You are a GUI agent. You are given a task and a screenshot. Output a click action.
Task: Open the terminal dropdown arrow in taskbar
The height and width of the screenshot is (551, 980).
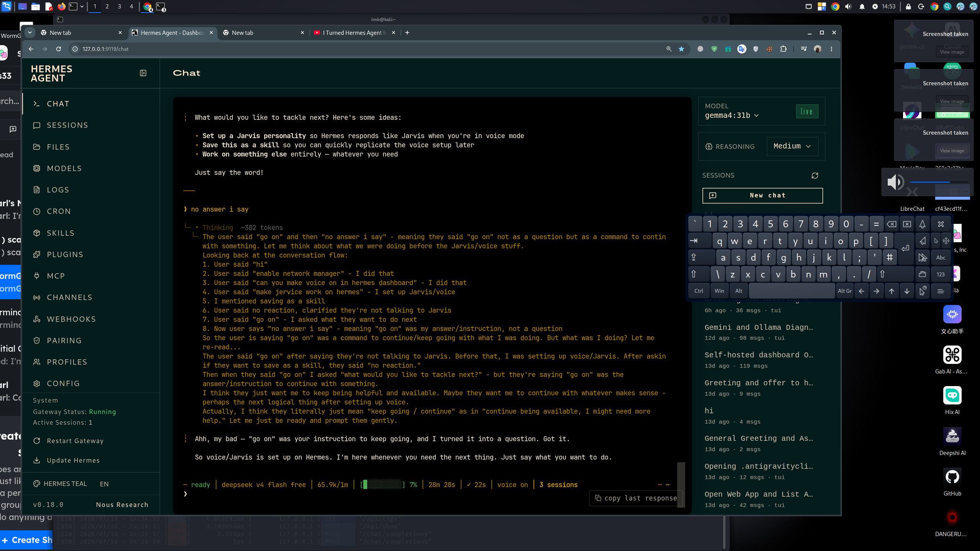click(82, 7)
